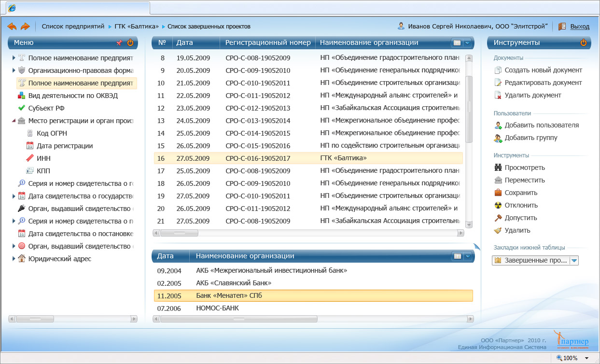Open the Завершенные про... bookmarks dropdown
Screen dimensions: 600x364
coord(573,261)
